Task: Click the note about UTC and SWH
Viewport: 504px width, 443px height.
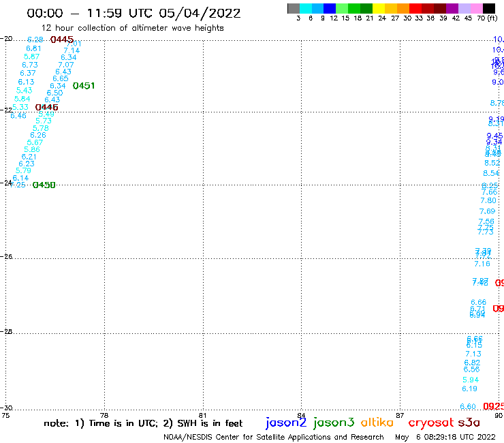Action: 143,423
